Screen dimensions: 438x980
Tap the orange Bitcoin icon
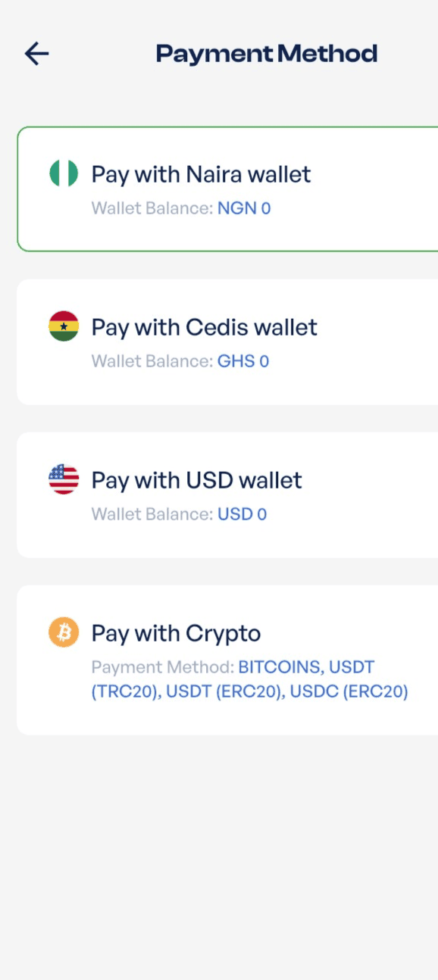point(64,632)
